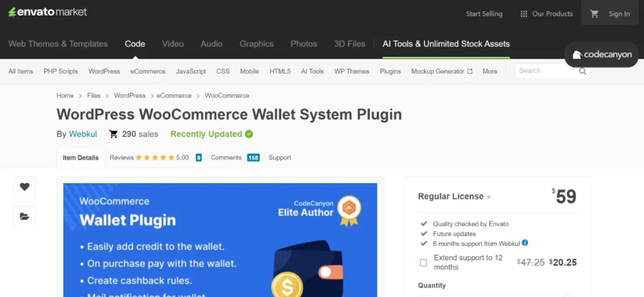This screenshot has width=644, height=297.
Task: Open All Items subcategory
Action: pos(21,71)
